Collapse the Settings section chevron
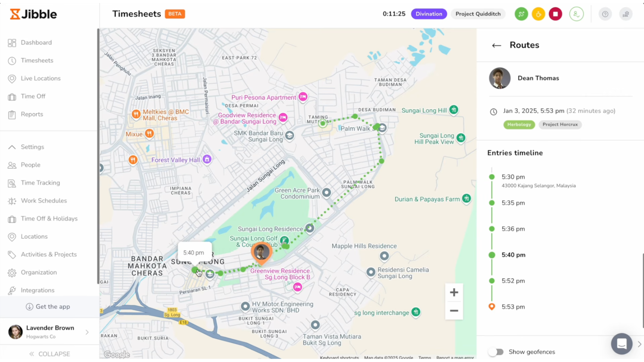Image resolution: width=644 pixels, height=362 pixels. click(12, 147)
